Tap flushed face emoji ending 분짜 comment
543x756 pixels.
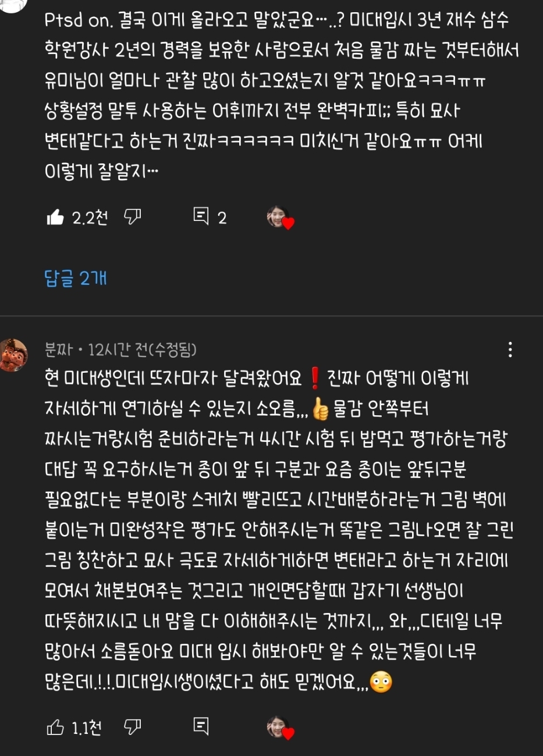pos(381,682)
